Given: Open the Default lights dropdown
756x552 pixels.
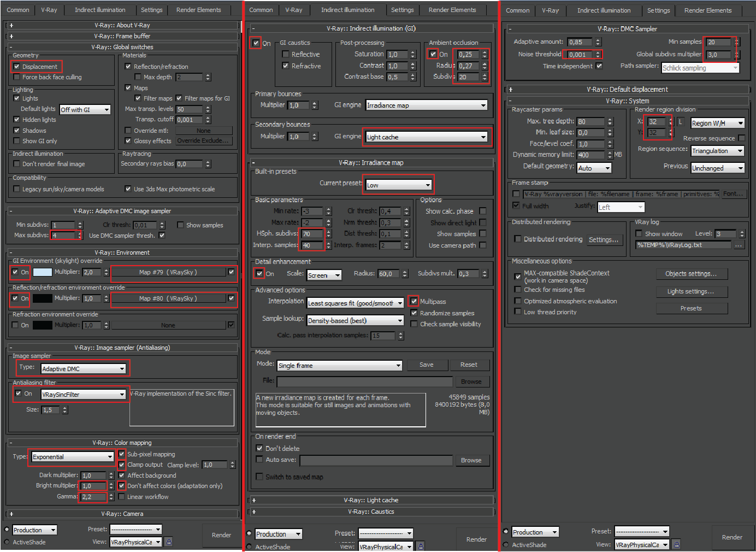Looking at the screenshot, I should point(85,110).
